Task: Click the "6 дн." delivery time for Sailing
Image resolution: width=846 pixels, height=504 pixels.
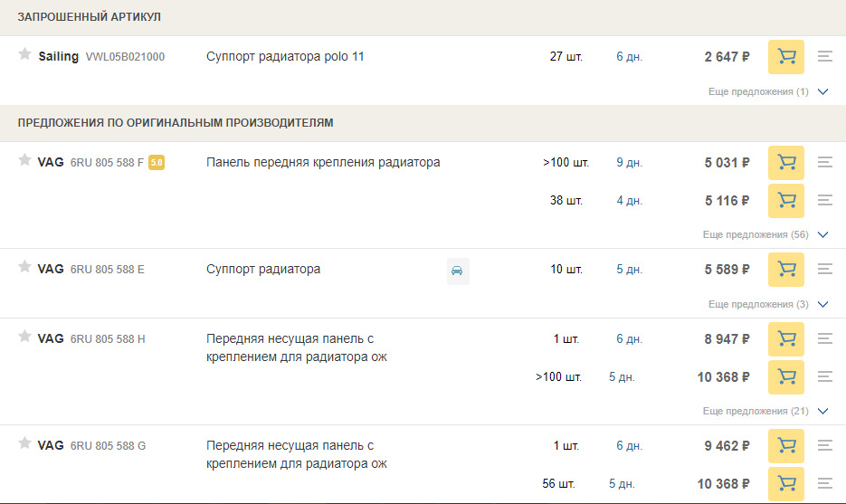Action: tap(629, 57)
